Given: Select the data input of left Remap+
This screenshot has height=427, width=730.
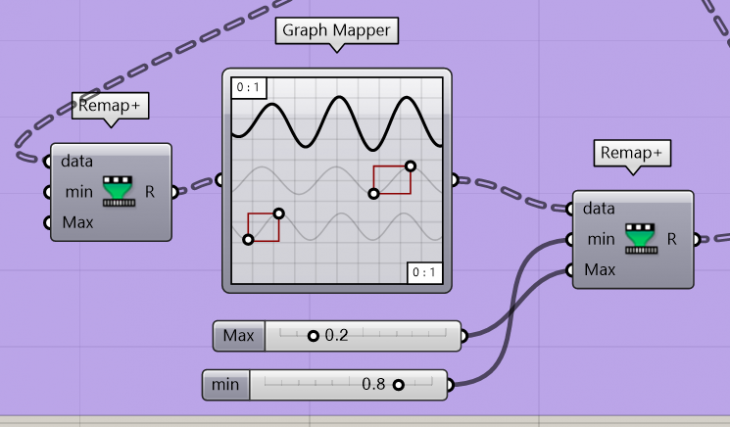Looking at the screenshot, I should 77,160.
